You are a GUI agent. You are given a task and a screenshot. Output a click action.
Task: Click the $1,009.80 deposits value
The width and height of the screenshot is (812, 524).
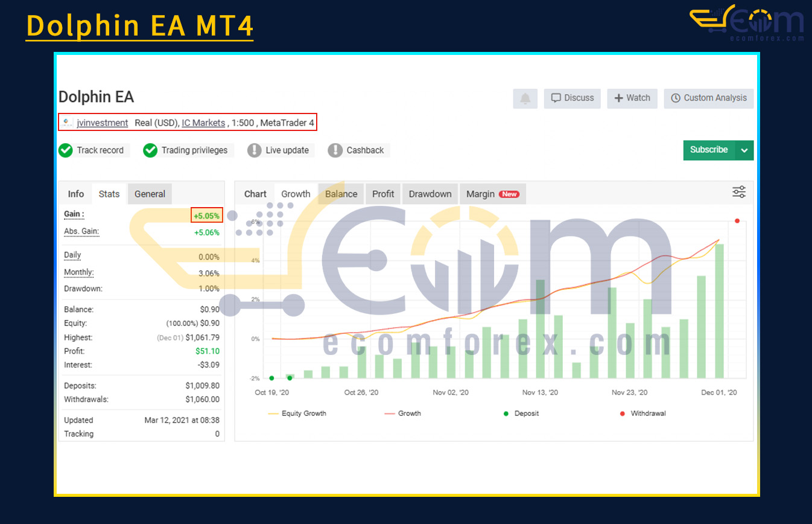[203, 386]
